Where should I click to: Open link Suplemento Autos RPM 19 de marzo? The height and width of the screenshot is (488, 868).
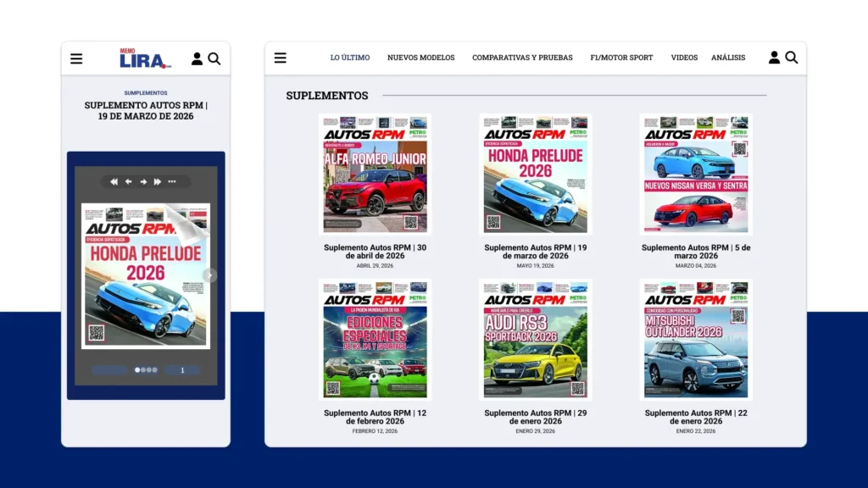536,252
